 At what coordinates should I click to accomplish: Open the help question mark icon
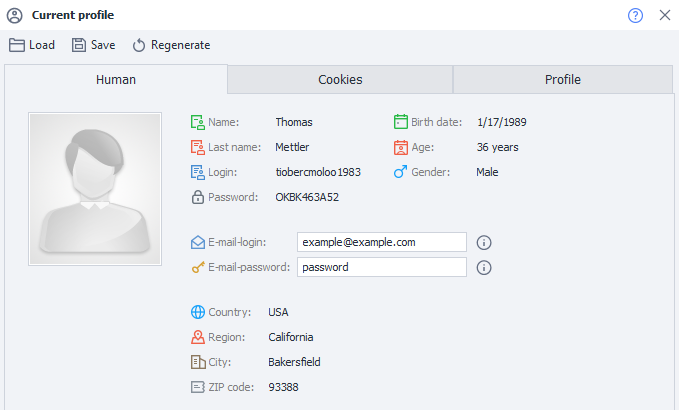[635, 15]
